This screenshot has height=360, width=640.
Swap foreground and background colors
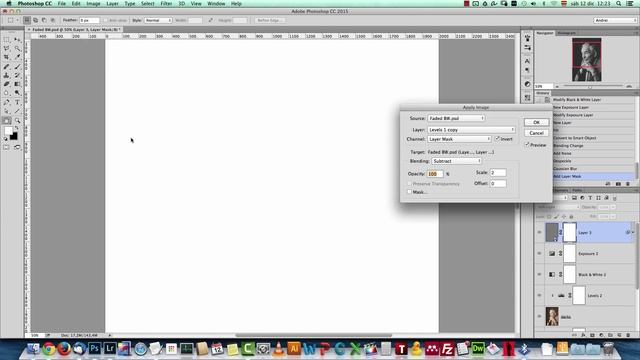click(x=16, y=128)
